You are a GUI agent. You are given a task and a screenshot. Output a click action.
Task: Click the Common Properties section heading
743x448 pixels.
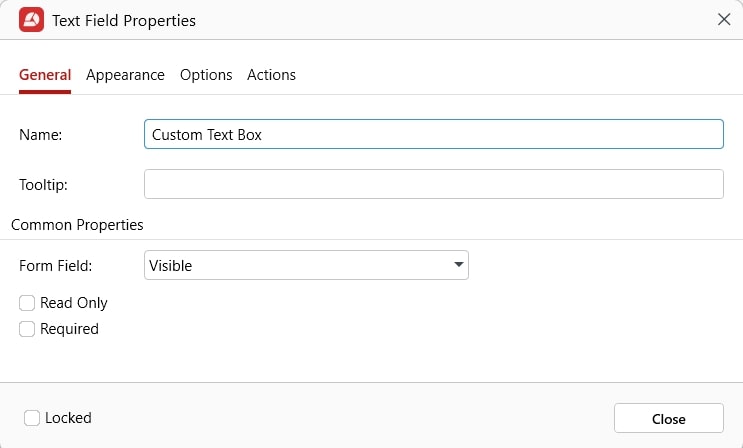point(77,225)
